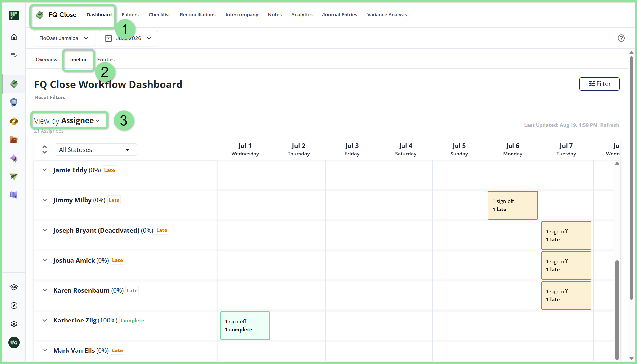Open the purple sparkle sidebar icon
The height and width of the screenshot is (364, 637).
14,158
